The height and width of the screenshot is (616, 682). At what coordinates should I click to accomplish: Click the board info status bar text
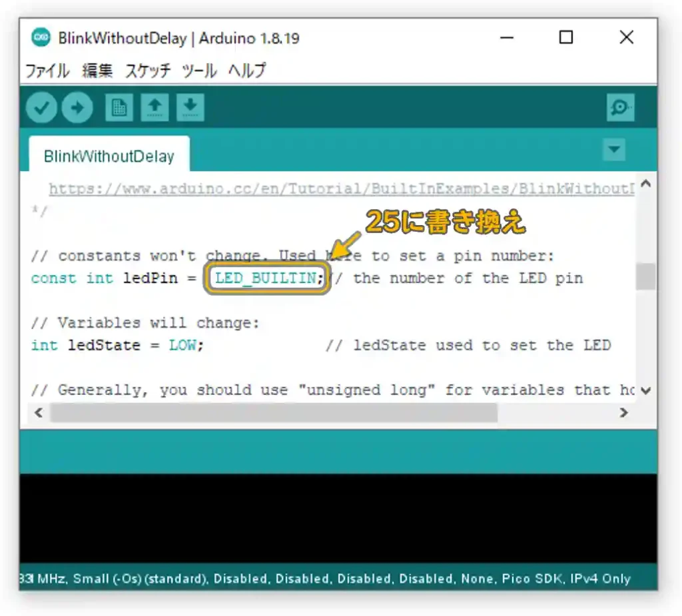325,579
